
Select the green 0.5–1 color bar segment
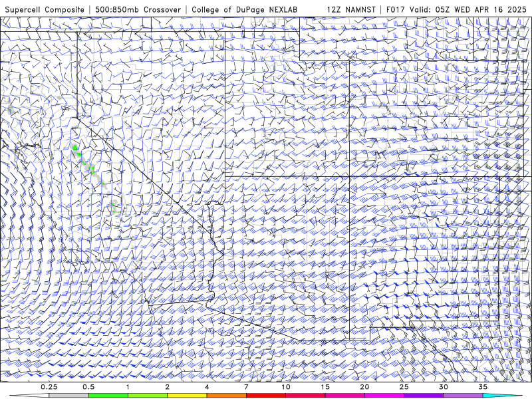tap(108, 396)
